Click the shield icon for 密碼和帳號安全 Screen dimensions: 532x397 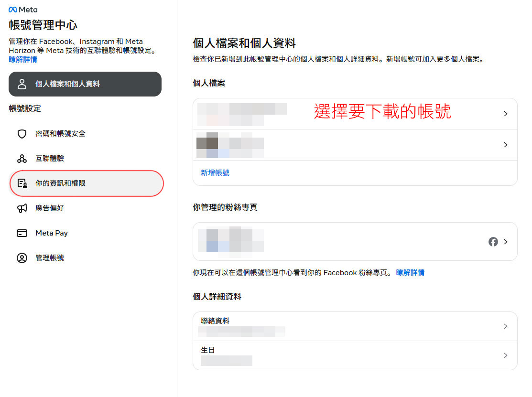[22, 134]
